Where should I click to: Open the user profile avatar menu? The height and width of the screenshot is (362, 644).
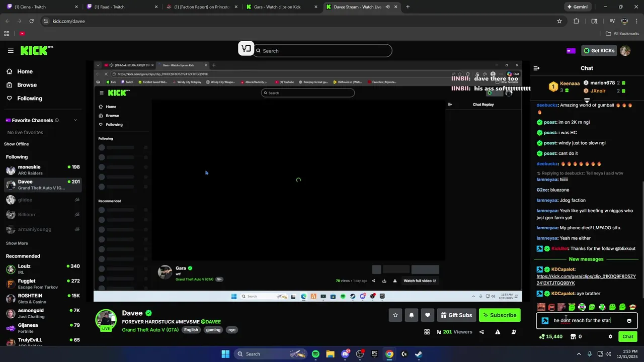pos(625,51)
